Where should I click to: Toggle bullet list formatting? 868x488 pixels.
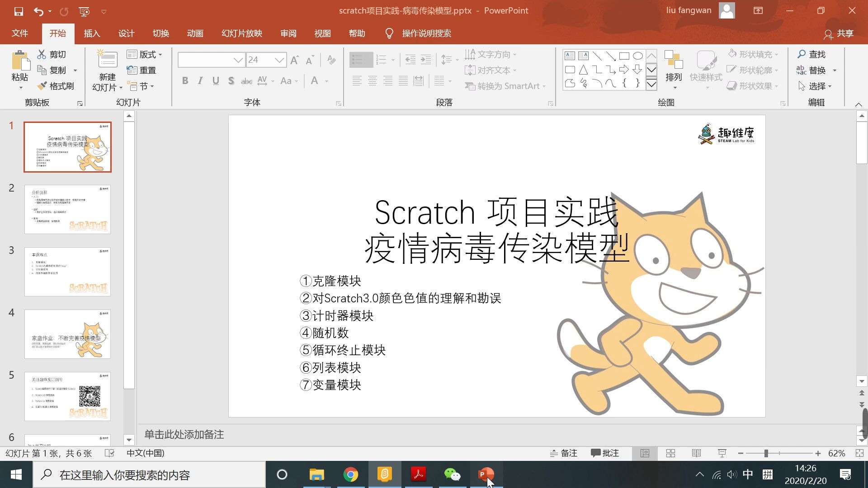click(358, 59)
